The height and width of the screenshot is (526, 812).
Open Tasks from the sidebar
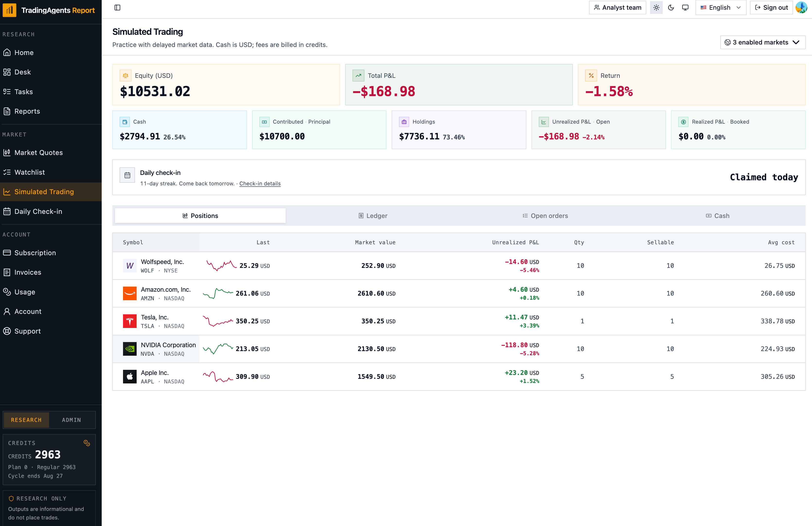point(51,91)
